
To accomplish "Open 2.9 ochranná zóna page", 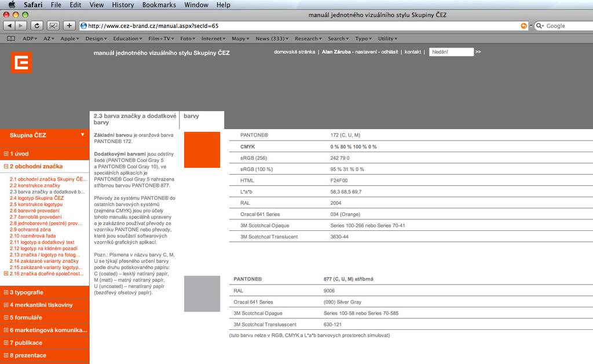I will (x=30, y=229).
